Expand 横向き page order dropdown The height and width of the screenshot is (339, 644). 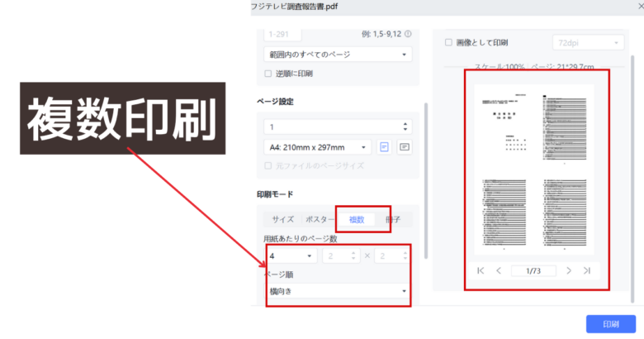pos(337,291)
